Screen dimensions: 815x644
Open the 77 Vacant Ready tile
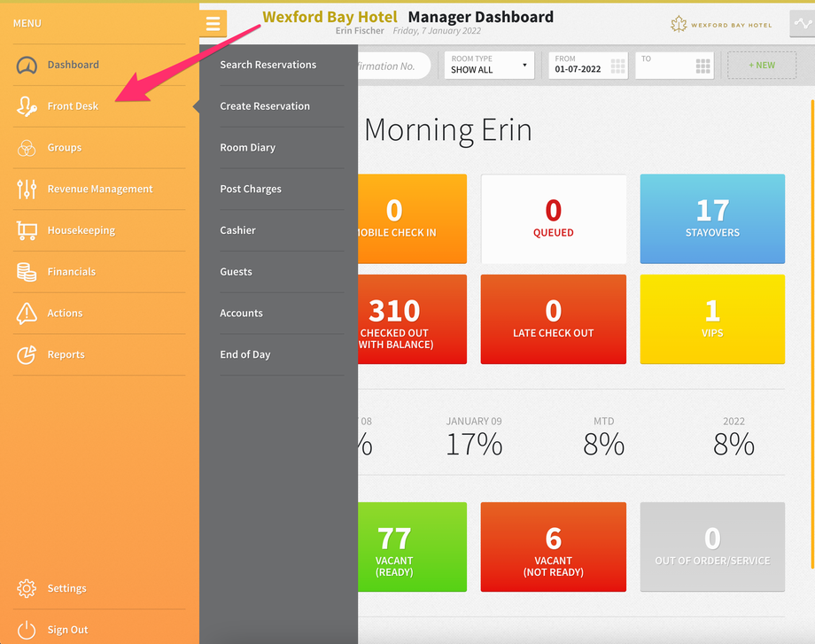pyautogui.click(x=412, y=547)
